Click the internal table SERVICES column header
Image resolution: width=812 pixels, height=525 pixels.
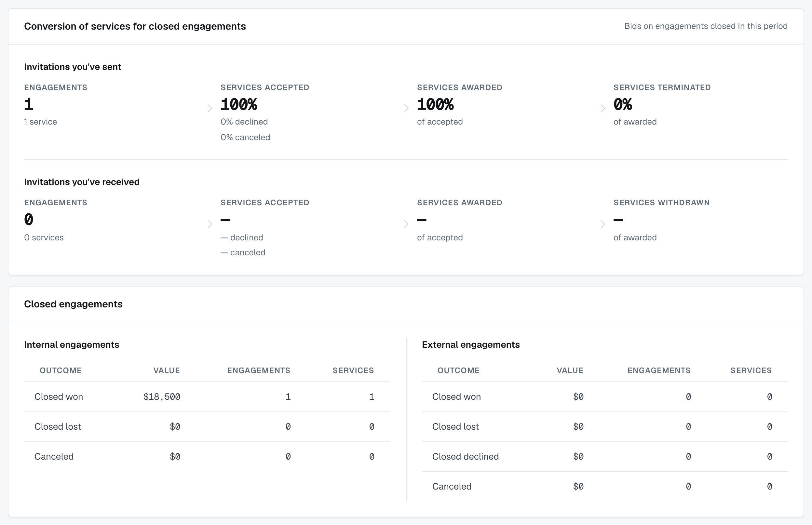coord(353,370)
